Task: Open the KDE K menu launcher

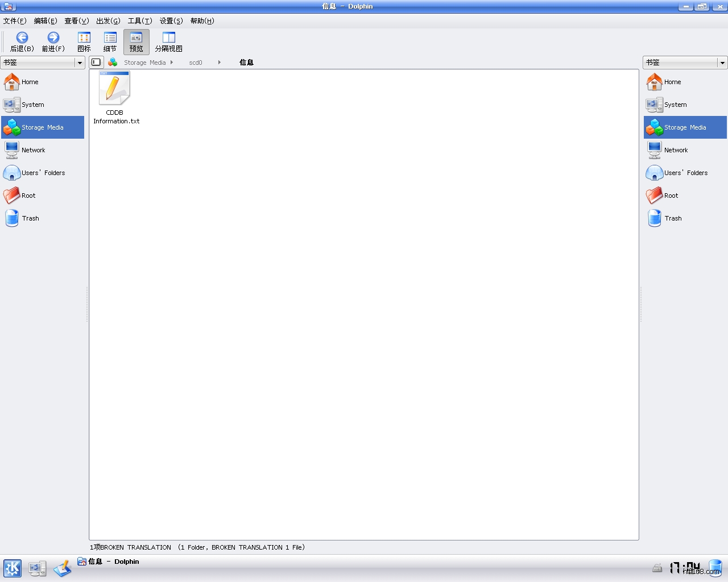Action: click(13, 568)
